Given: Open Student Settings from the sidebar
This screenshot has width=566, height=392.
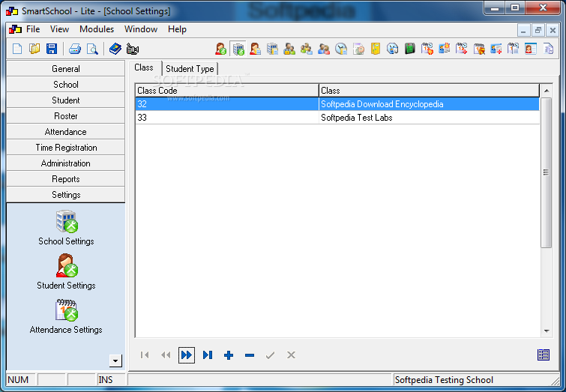Looking at the screenshot, I should point(66,271).
